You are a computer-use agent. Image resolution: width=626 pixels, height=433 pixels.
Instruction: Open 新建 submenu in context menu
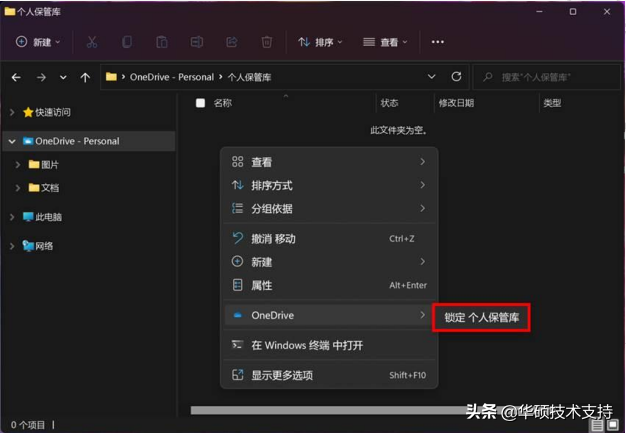coord(329,262)
